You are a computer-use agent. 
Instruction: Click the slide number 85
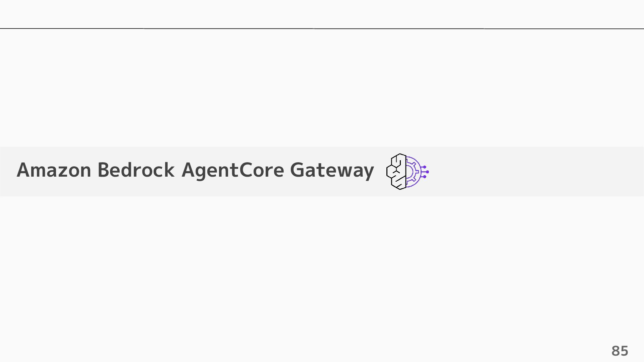tap(620, 351)
